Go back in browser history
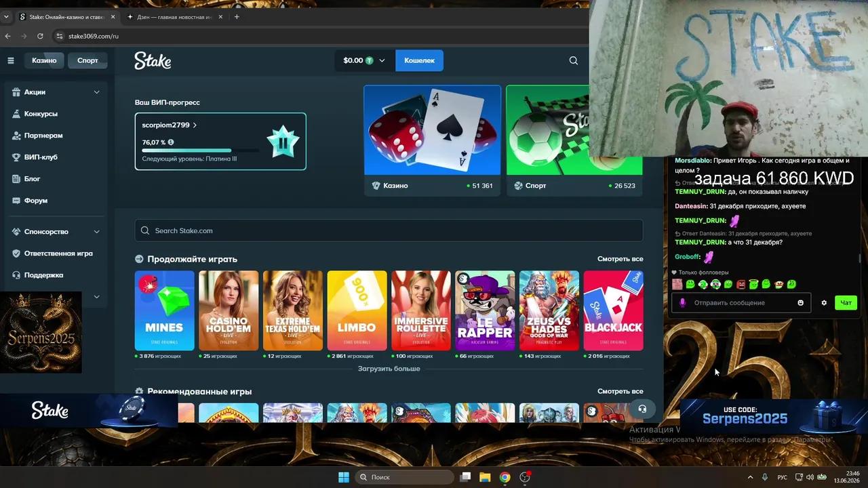This screenshot has width=868, height=488. coord(7,36)
